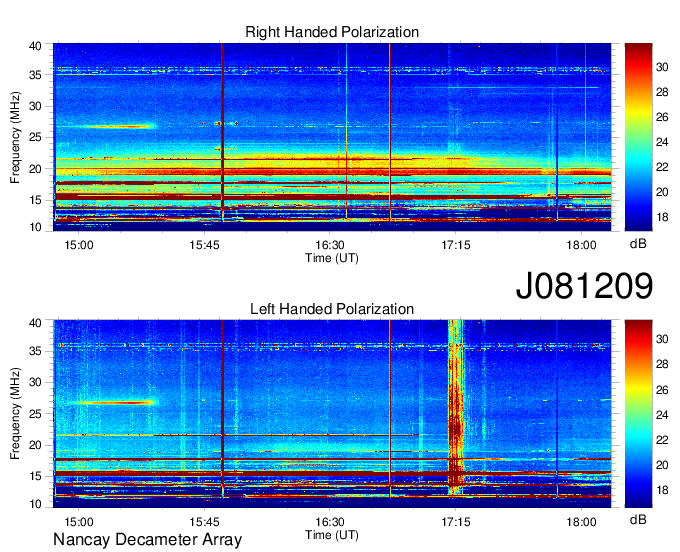
Task: Click the 16:30 tick of Left Handed plot
Action: click(330, 522)
